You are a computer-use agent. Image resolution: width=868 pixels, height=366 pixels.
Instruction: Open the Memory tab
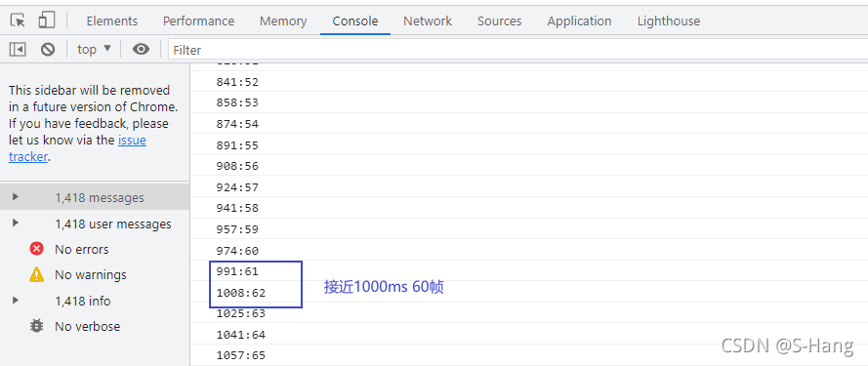pyautogui.click(x=283, y=21)
